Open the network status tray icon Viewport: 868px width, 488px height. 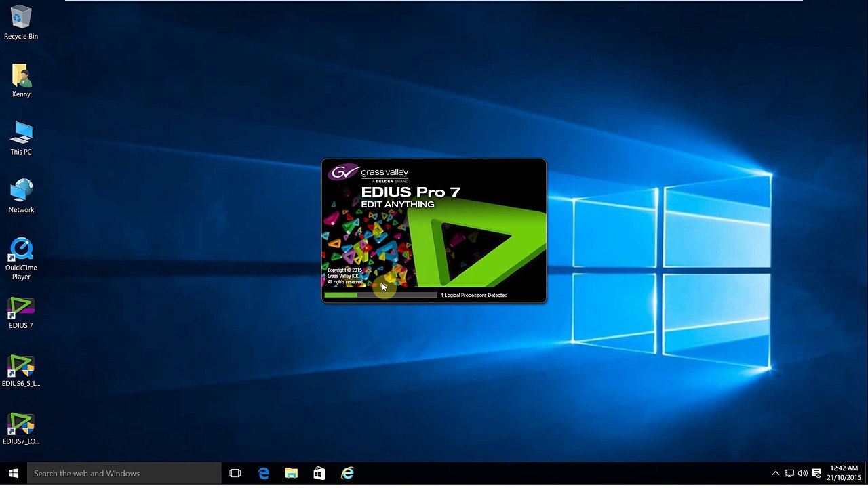[789, 473]
